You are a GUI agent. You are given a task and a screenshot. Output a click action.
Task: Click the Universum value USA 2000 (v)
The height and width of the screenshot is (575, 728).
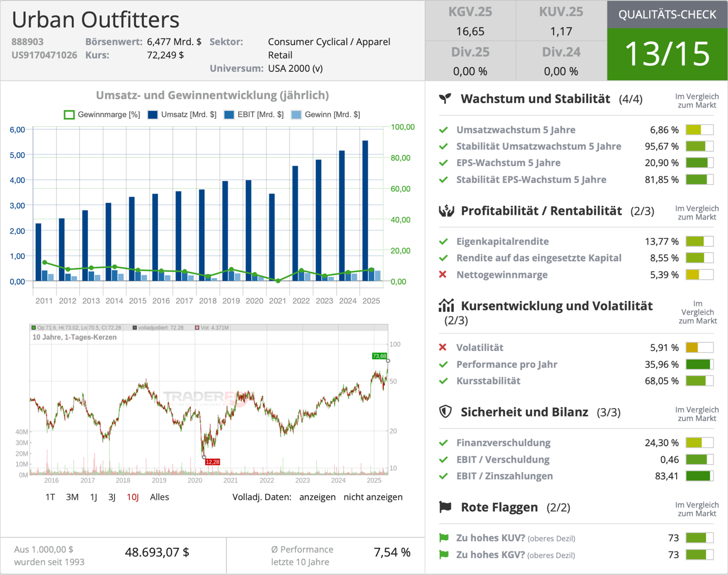[295, 68]
